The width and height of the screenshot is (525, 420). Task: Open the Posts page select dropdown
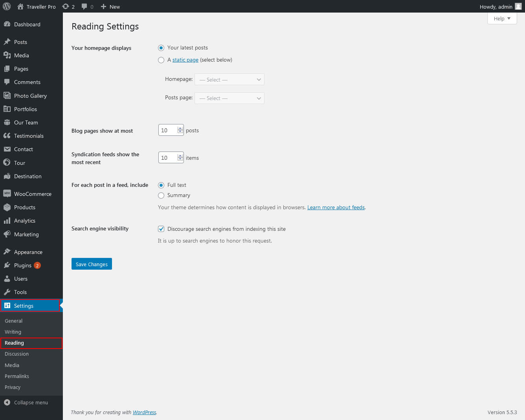click(x=229, y=98)
